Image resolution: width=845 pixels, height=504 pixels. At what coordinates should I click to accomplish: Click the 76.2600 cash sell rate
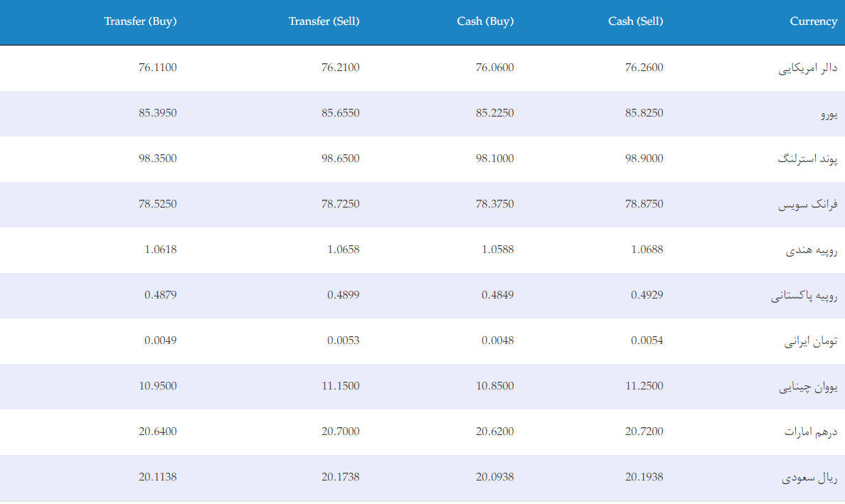[x=644, y=68]
